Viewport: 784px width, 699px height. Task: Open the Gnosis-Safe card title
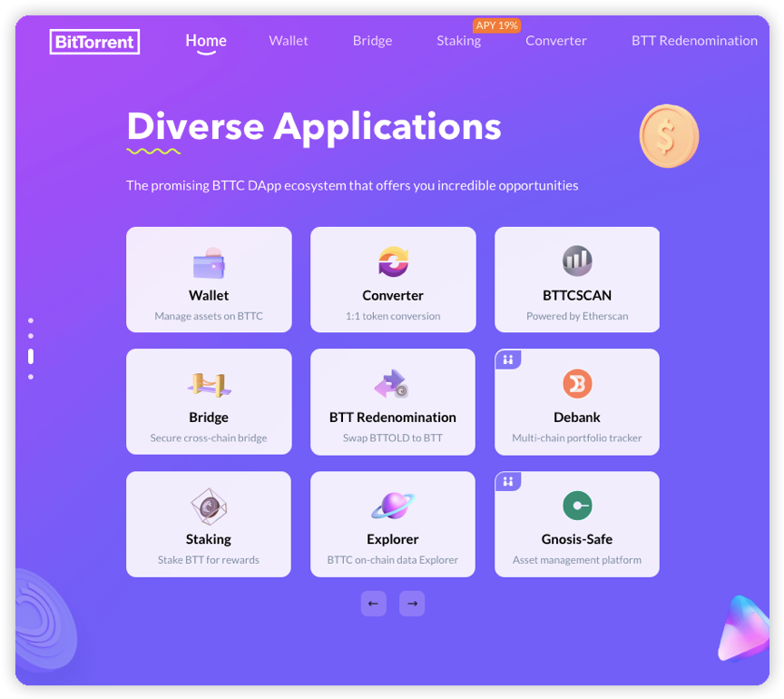click(577, 539)
